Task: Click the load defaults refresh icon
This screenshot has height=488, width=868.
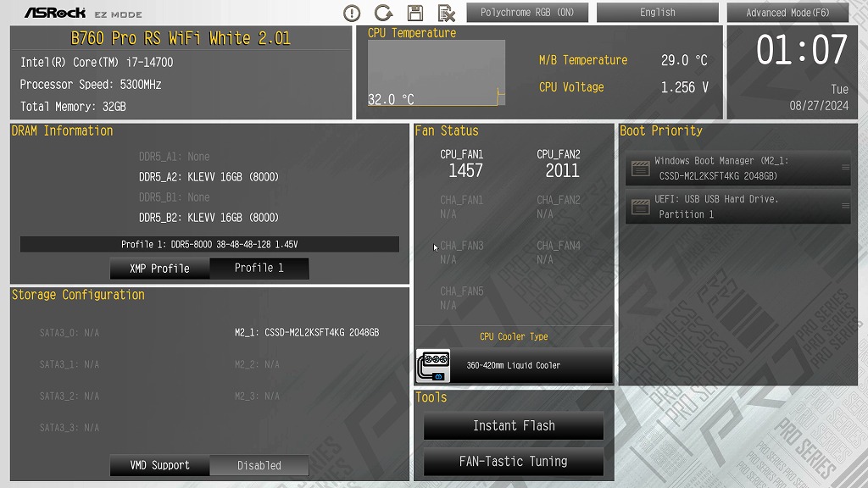Action: [383, 13]
